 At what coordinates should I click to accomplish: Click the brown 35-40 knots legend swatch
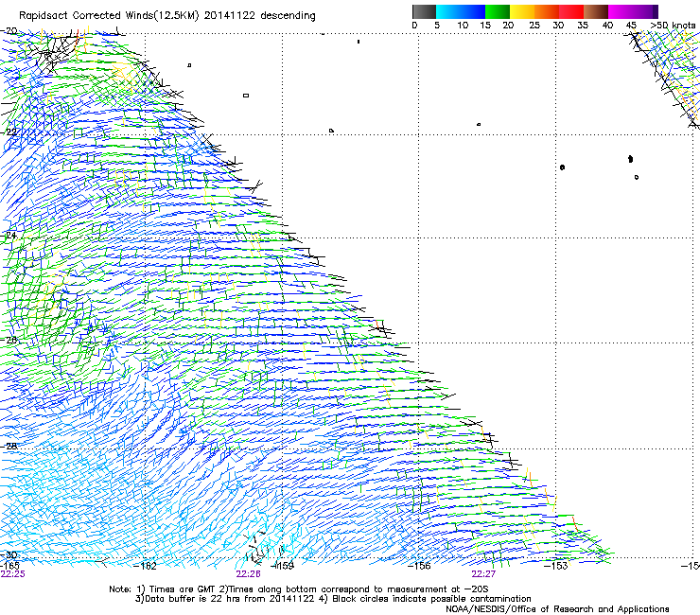[x=596, y=11]
